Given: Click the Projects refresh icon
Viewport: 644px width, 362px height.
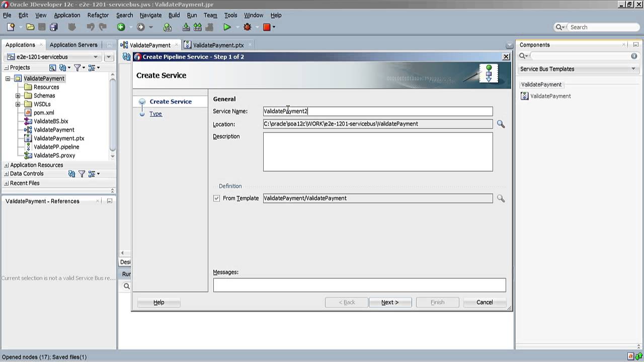Looking at the screenshot, I should coord(62,67).
